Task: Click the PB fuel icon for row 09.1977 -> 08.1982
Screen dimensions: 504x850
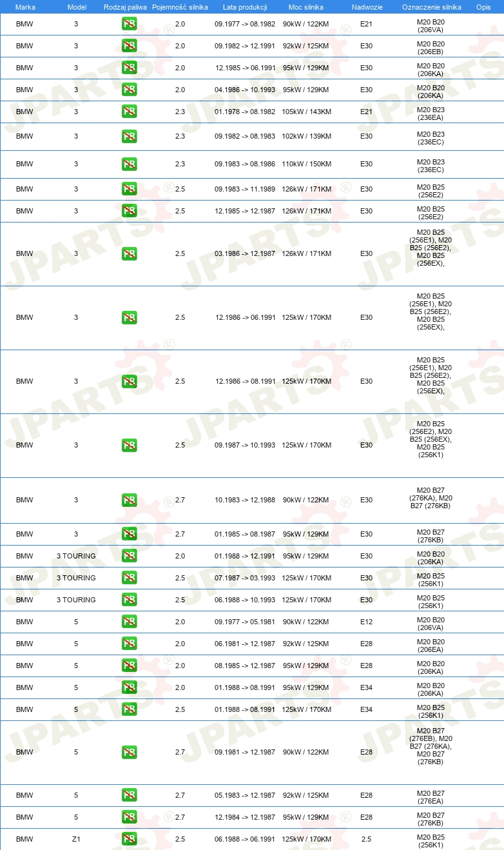Action: point(129,24)
